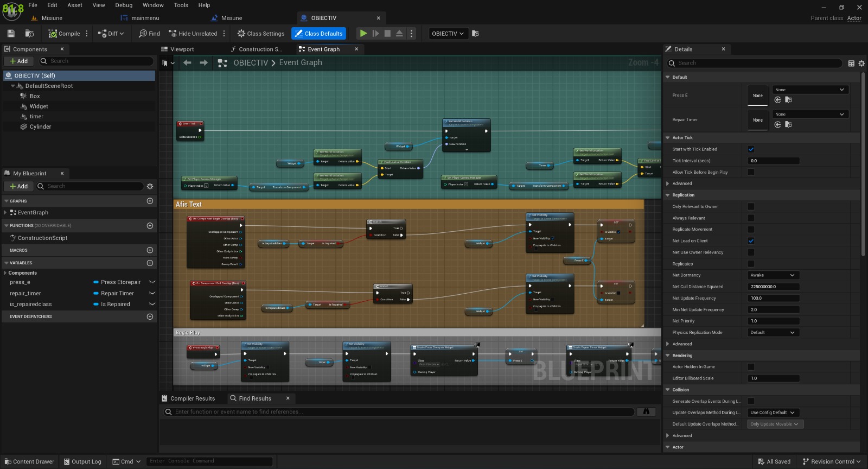The height and width of the screenshot is (469, 868).
Task: Click the Find toolbar button
Action: pyautogui.click(x=149, y=34)
